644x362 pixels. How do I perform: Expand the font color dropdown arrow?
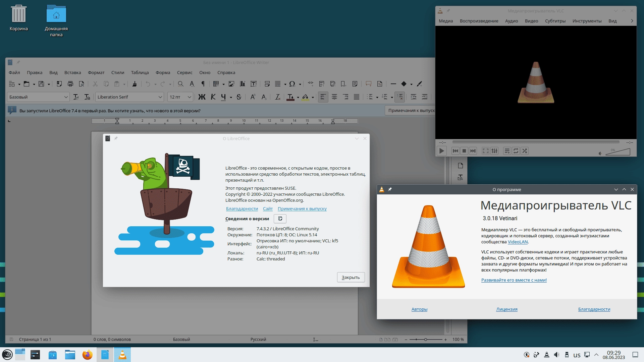pos(298,97)
